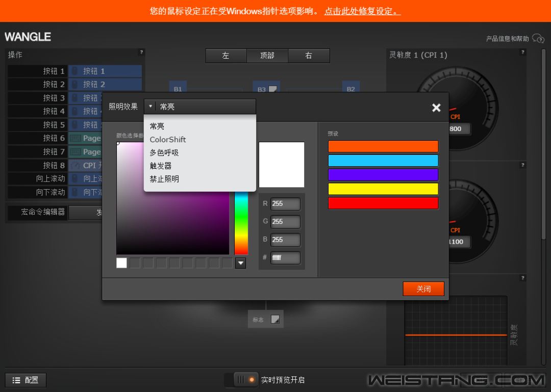The width and height of the screenshot is (551, 392).
Task: Pick the orange preset color
Action: pos(383,146)
